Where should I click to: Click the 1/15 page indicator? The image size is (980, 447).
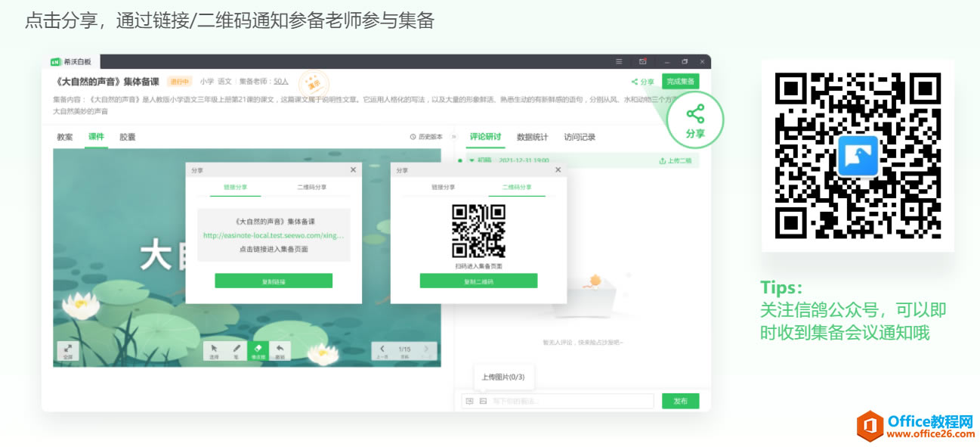point(404,349)
